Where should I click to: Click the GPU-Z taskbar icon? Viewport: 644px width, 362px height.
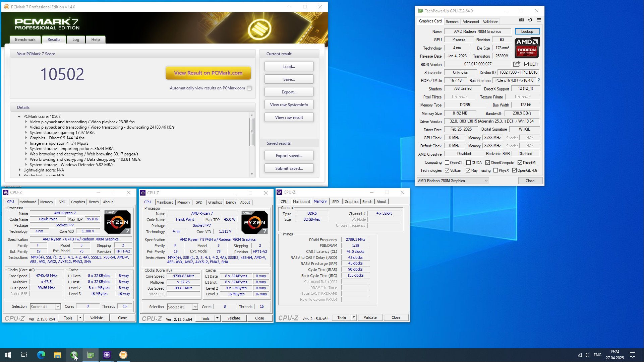pyautogui.click(x=91, y=355)
